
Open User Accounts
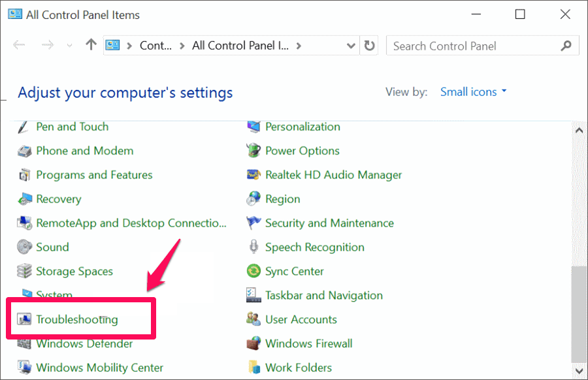click(x=301, y=319)
